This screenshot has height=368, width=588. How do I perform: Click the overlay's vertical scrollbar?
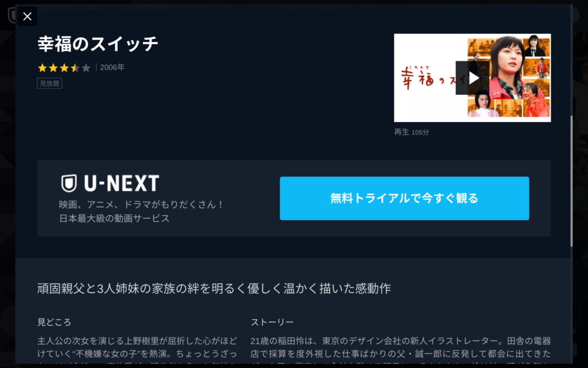(571, 181)
